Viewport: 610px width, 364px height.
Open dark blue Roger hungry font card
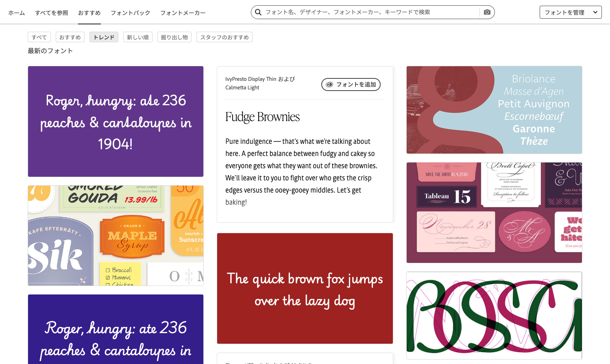pos(115,329)
